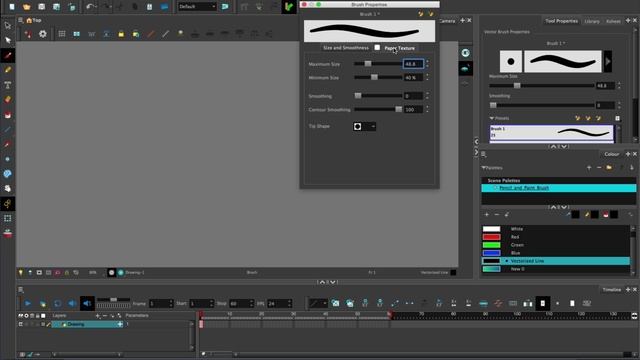This screenshot has width=640, height=360.
Task: Click the Undo arrow icon
Action: (89, 7)
